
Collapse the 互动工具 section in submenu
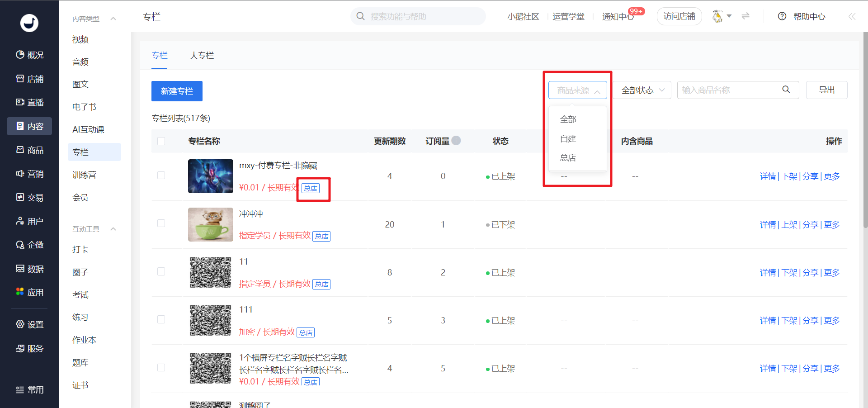coord(113,229)
